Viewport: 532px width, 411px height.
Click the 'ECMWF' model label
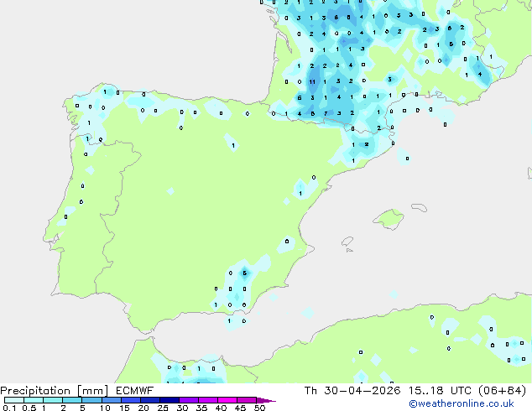pos(135,391)
